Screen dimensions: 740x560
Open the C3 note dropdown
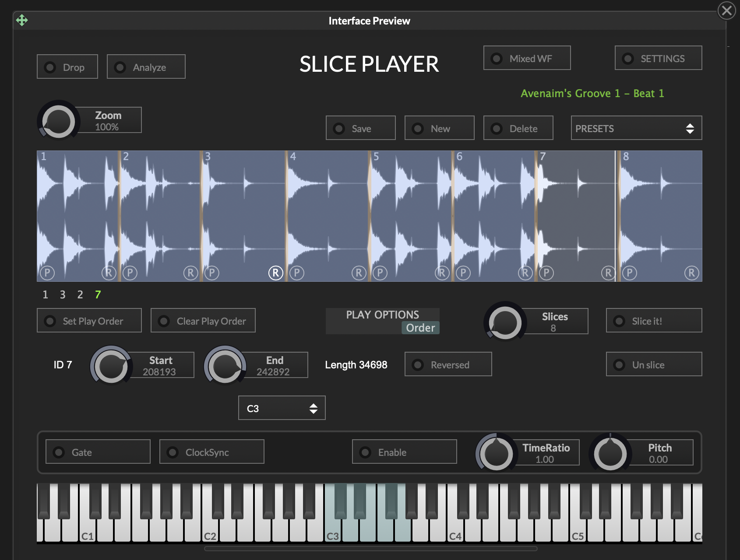(x=282, y=408)
